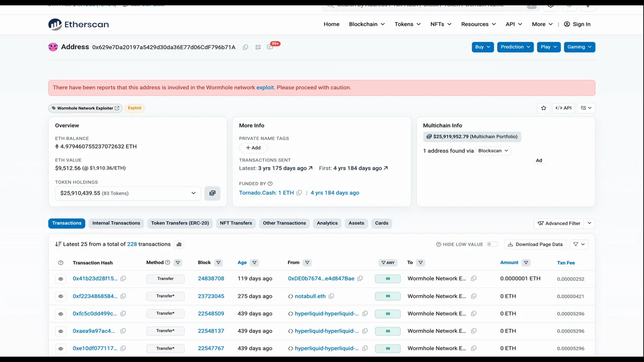Viewport: 644px width, 362px height.
Task: Toggle Hide Low Value switch
Action: [492, 244]
